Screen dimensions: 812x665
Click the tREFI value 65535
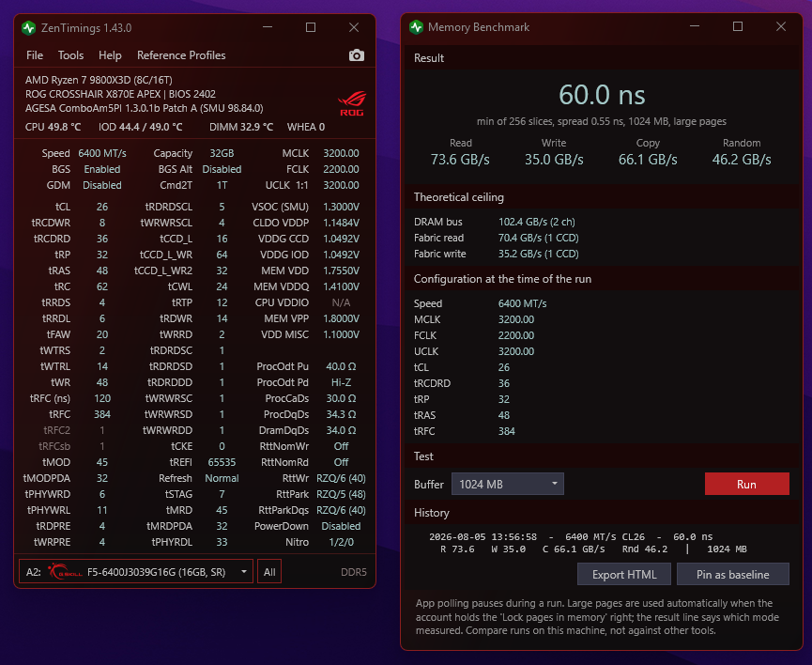tap(222, 462)
